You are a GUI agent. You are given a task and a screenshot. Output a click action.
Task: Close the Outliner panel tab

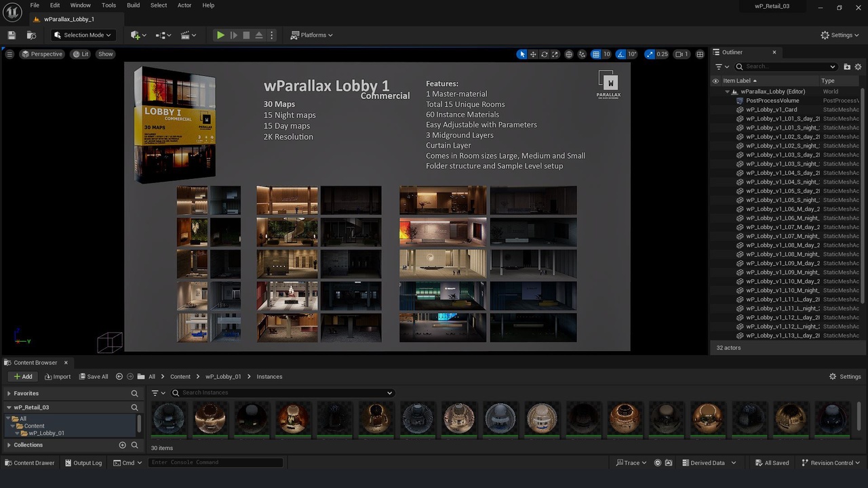pos(774,52)
